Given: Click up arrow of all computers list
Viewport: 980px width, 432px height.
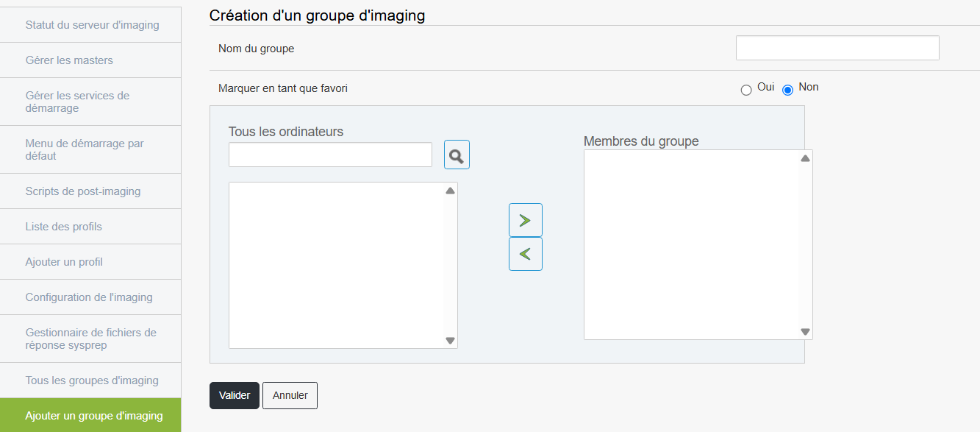Looking at the screenshot, I should point(451,191).
